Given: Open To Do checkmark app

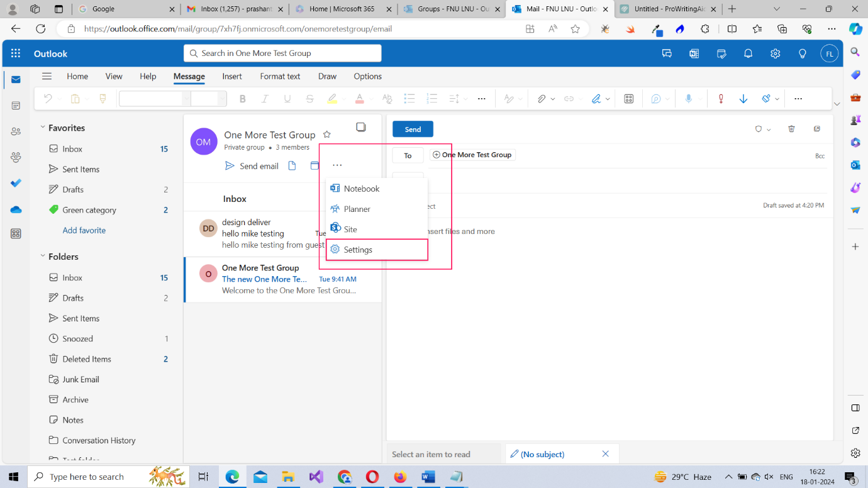Looking at the screenshot, I should (x=16, y=183).
